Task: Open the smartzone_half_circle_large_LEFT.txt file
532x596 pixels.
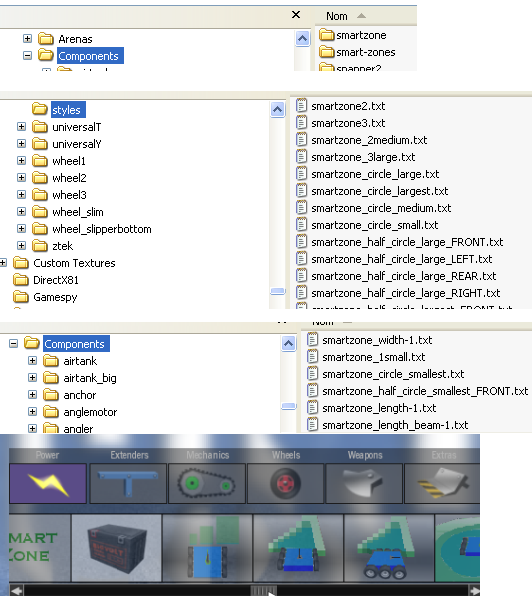Action: click(x=401, y=259)
